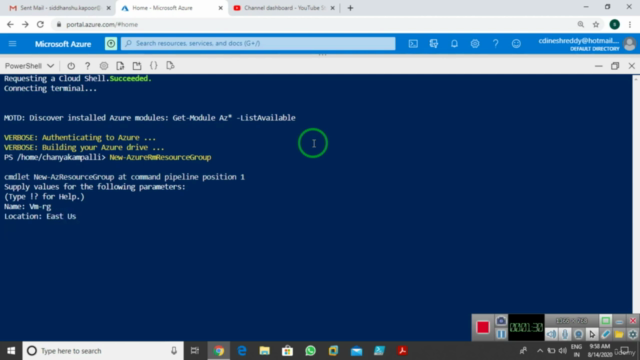Click the 'Location: East Us' line
The image size is (640, 360).
40,216
